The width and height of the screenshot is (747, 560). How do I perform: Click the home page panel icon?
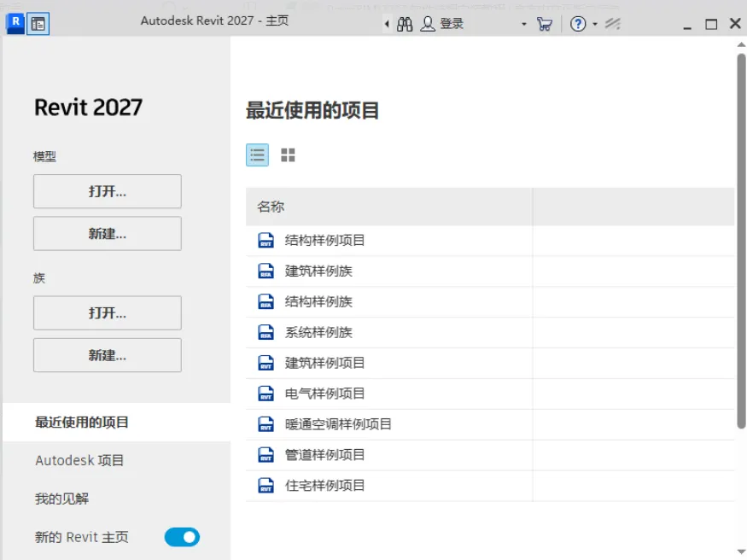pos(38,24)
